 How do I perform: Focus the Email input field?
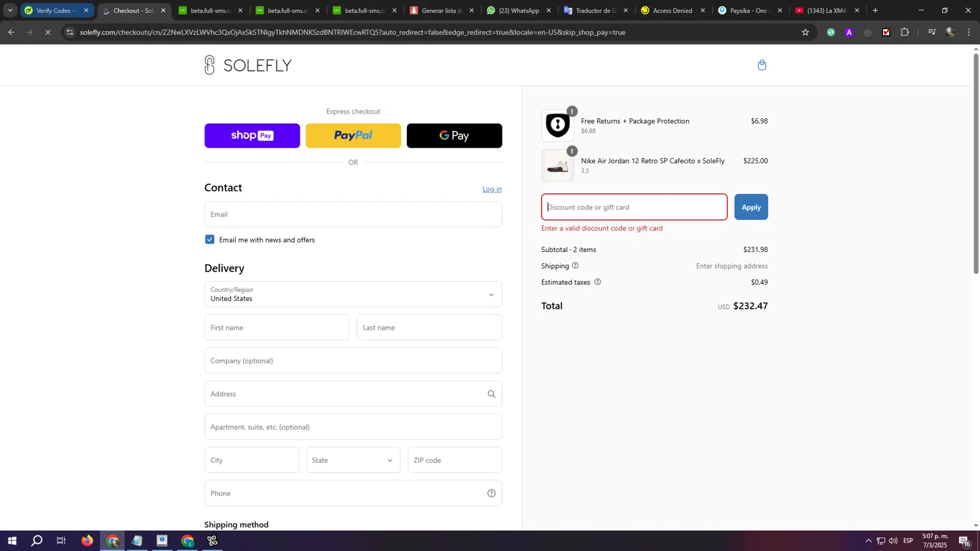[353, 214]
